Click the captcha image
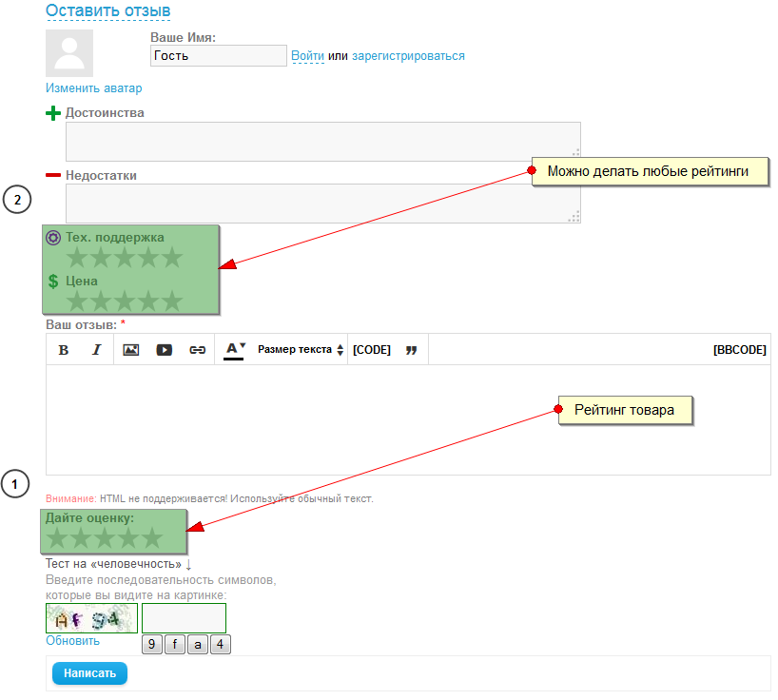This screenshot has height=700, width=778. point(92,618)
